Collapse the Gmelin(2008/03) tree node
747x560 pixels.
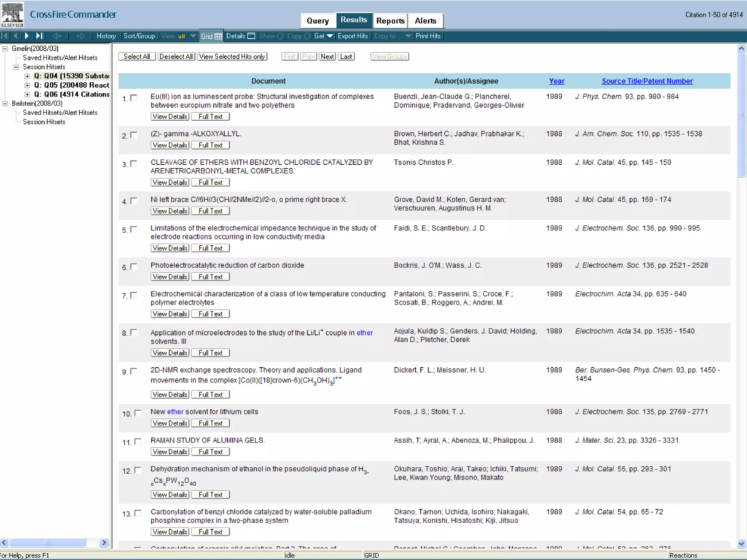(5, 48)
